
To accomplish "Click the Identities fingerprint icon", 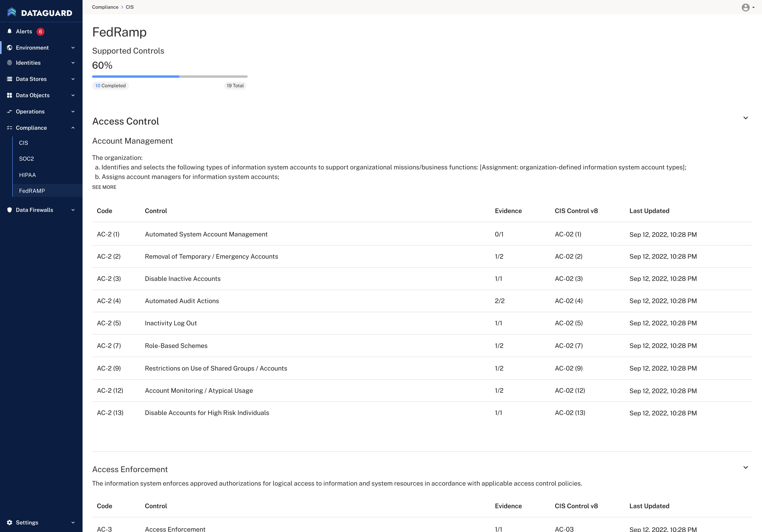I will (10, 63).
